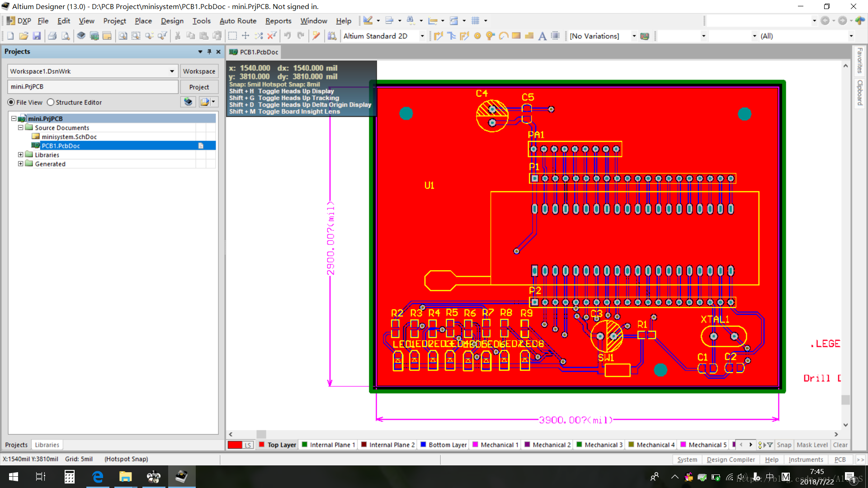
Task: Click the Select Inside Area icon
Action: click(232, 36)
